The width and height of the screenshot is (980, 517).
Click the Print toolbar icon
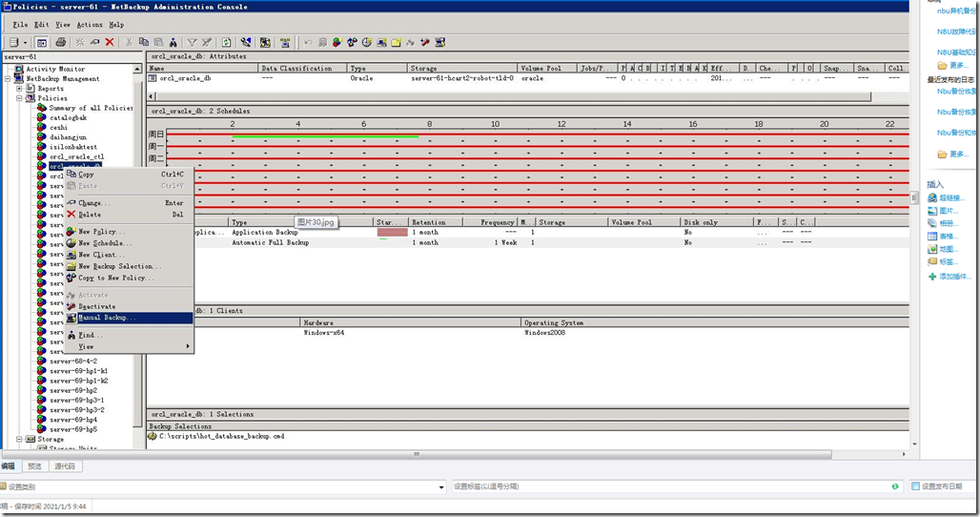point(61,42)
